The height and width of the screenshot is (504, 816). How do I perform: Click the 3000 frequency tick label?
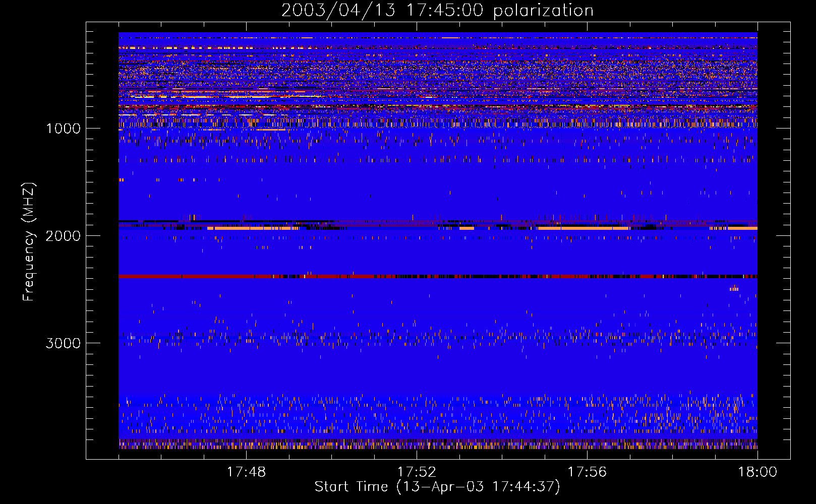(x=63, y=343)
